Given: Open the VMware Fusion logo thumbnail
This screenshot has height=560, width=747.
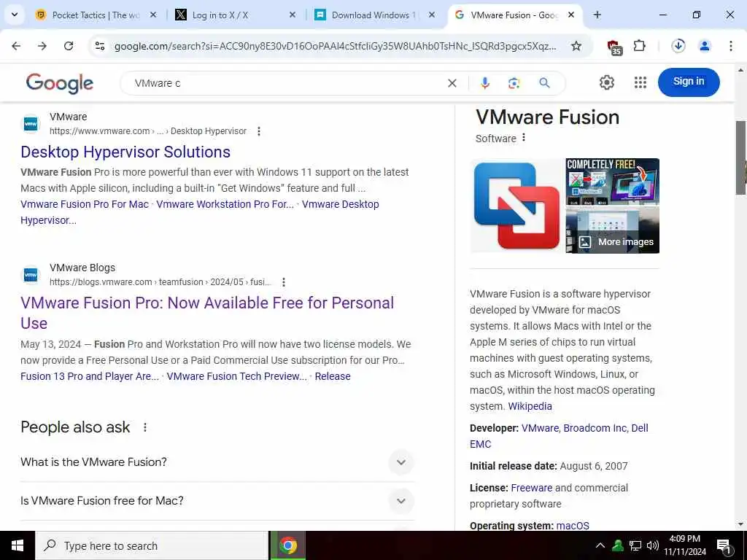Looking at the screenshot, I should (x=517, y=205).
